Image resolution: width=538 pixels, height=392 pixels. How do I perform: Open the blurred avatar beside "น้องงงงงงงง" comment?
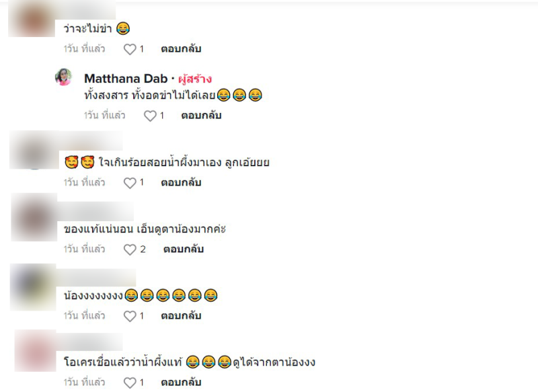[x=33, y=287]
